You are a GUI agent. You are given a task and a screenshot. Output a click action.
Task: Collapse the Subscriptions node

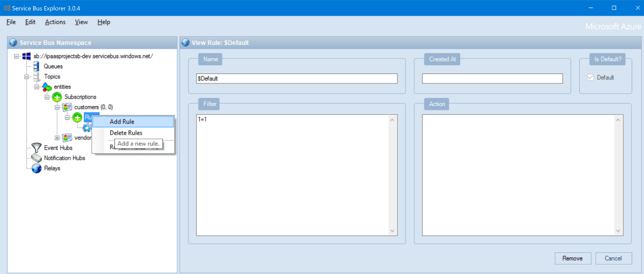point(47,97)
